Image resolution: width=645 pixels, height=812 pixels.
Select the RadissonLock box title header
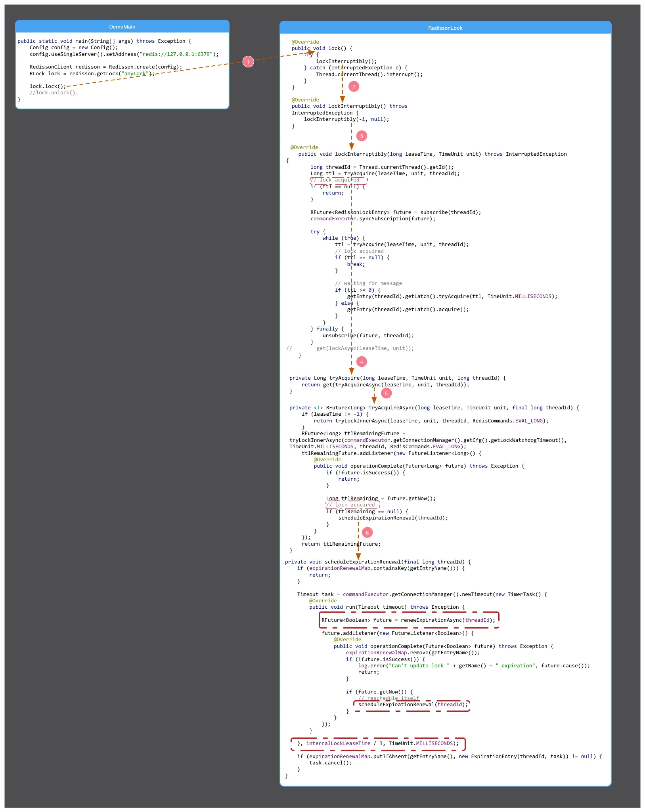tap(445, 28)
